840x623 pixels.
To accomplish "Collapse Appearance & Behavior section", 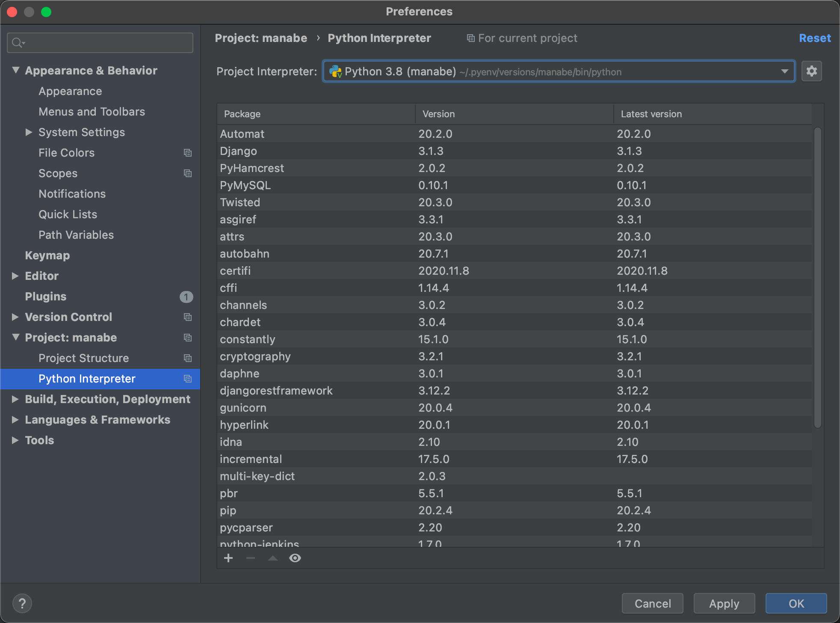I will [16, 70].
